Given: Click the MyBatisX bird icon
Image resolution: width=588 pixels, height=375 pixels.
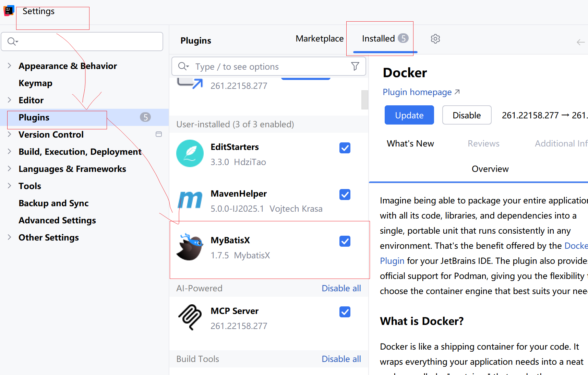Looking at the screenshot, I should tap(190, 247).
